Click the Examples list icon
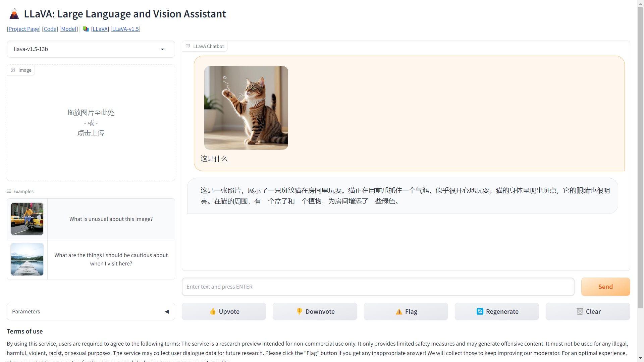 [9, 191]
